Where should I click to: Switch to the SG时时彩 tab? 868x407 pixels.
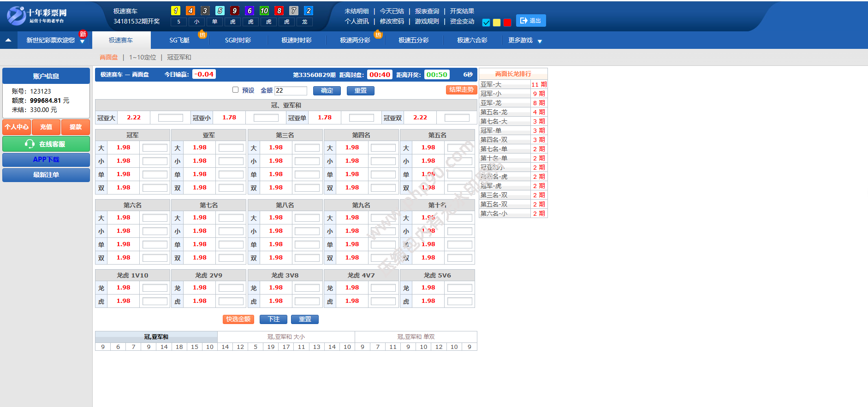click(238, 41)
